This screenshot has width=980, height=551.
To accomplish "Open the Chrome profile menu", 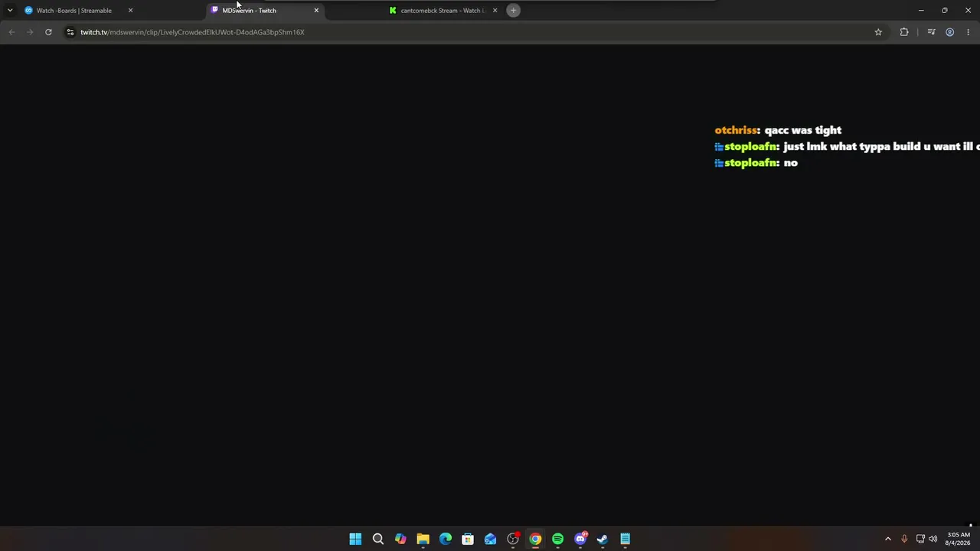I will tap(949, 32).
